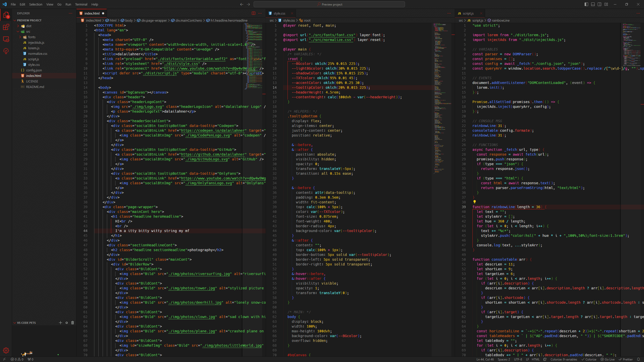Open Remote Explorer from activity bar
This screenshot has width=644, height=362.
pos(6,39)
